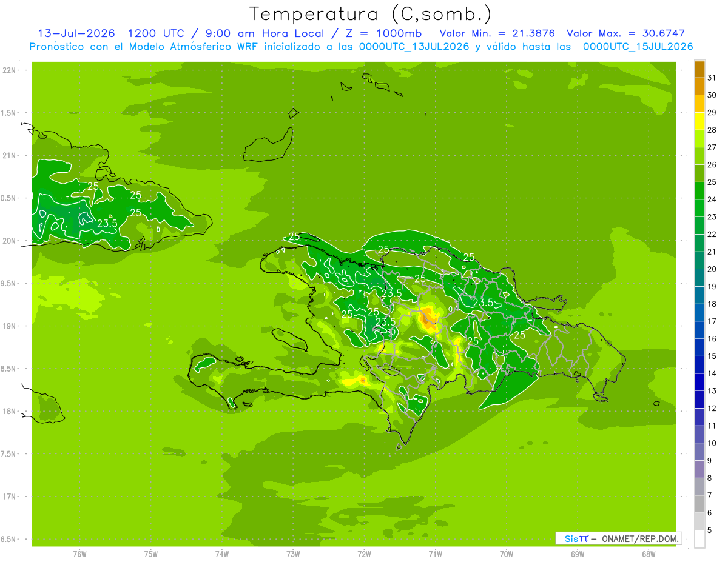Click the blue swatch between 15 and 16
Image resolution: width=728 pixels, height=562 pixels.
point(699,347)
